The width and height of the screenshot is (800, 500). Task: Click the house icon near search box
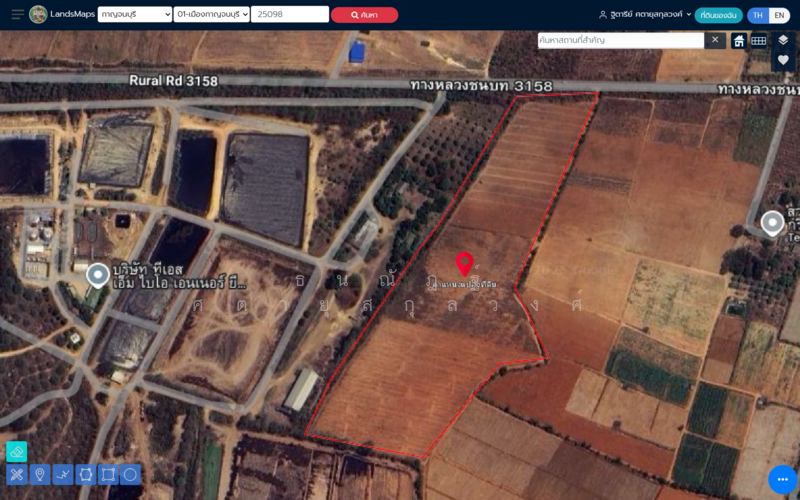(x=738, y=40)
